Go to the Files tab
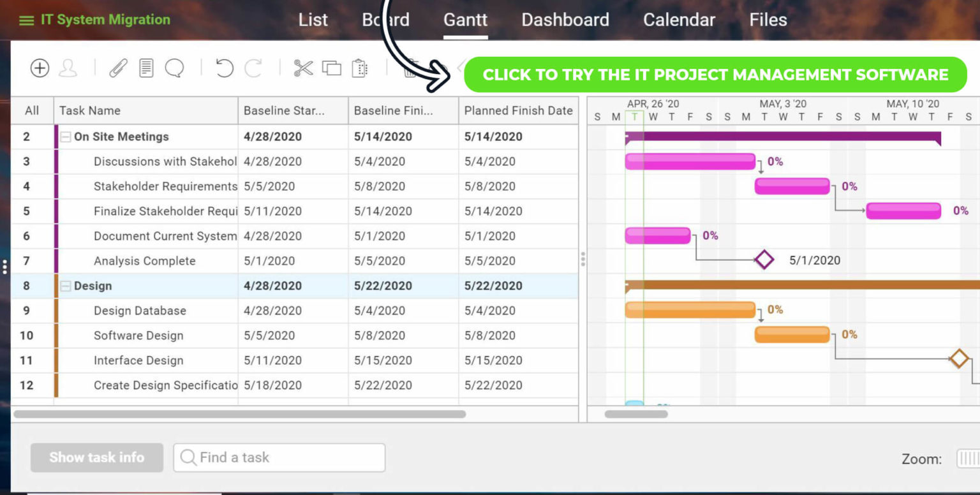The width and height of the screenshot is (980, 495). point(768,20)
